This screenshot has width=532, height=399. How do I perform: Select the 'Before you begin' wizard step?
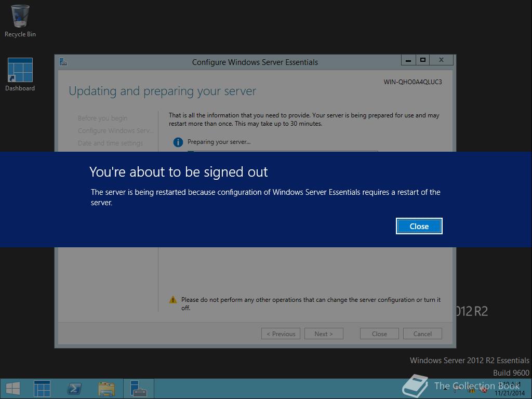click(102, 118)
